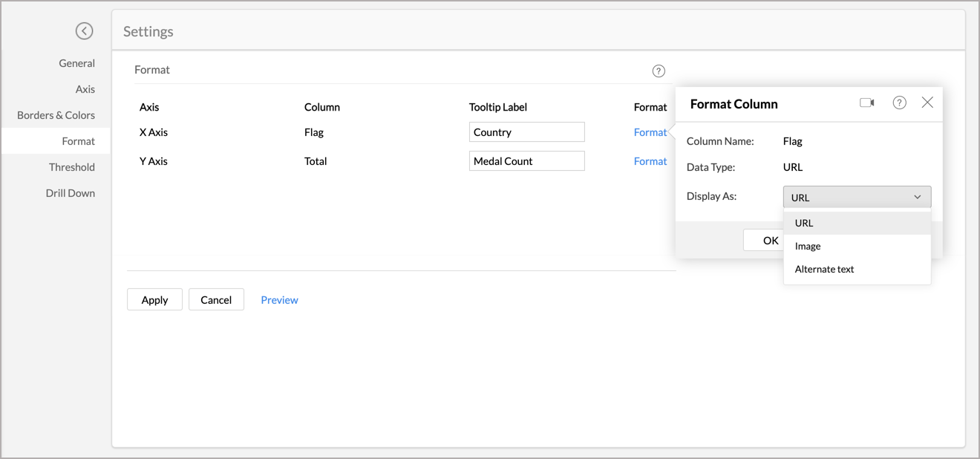Edit the Medal Count tooltip label field
This screenshot has height=459, width=980.
pos(526,161)
